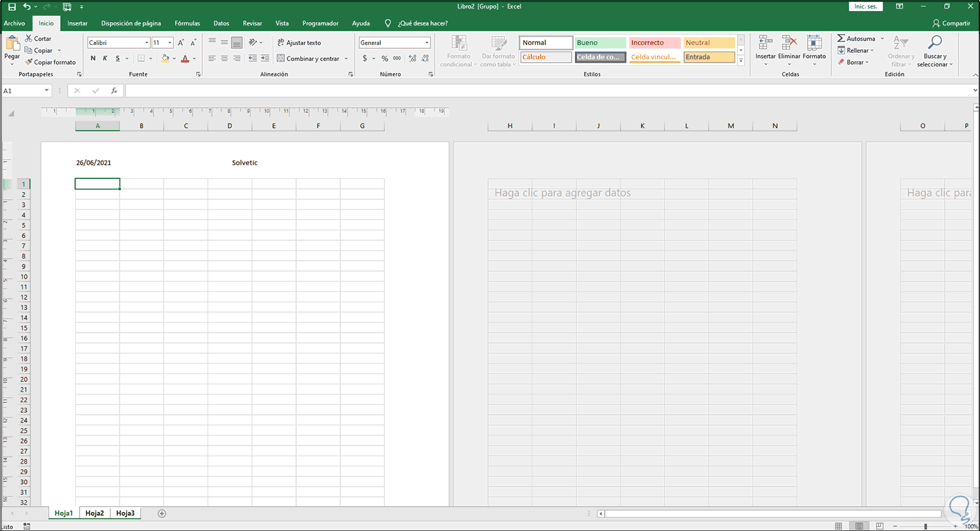Increase the cell indent
This screenshot has width=980, height=531.
(x=265, y=58)
